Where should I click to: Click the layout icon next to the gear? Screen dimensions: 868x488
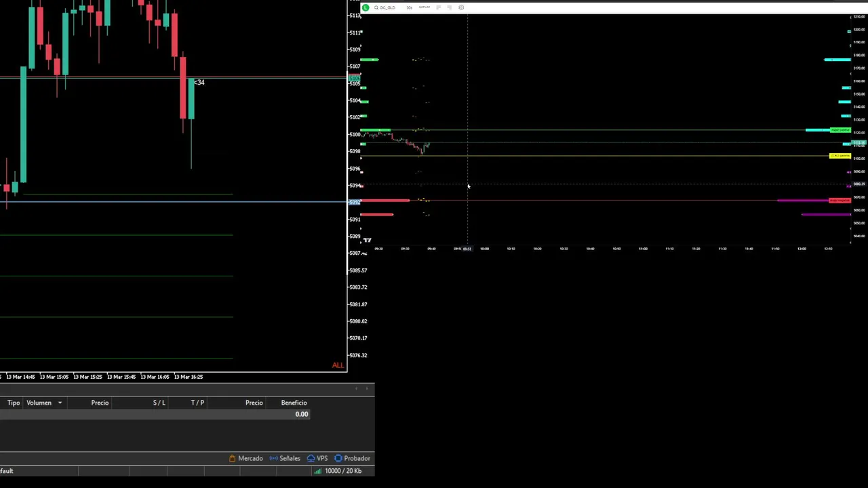click(449, 7)
